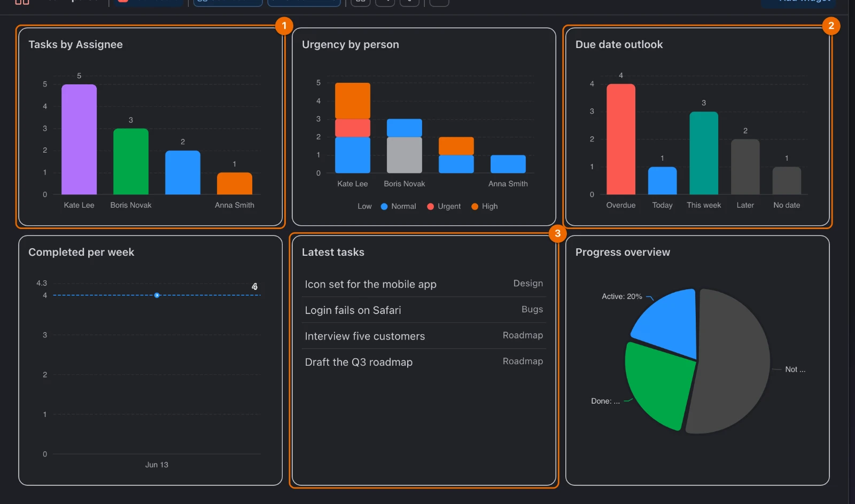Click Kate Lee's blue Normal segment in Urgency chart
This screenshot has height=504, width=855.
coord(353,155)
